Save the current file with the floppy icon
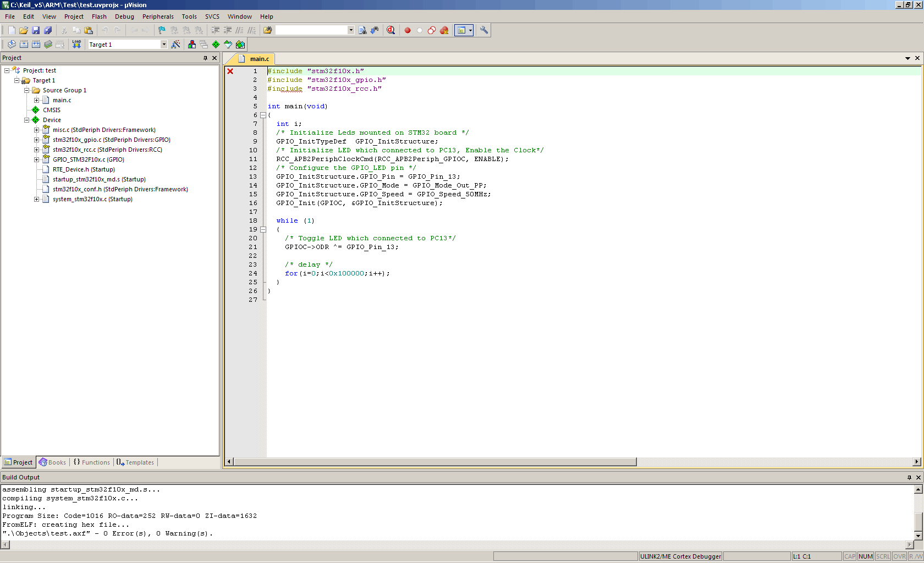 (36, 30)
